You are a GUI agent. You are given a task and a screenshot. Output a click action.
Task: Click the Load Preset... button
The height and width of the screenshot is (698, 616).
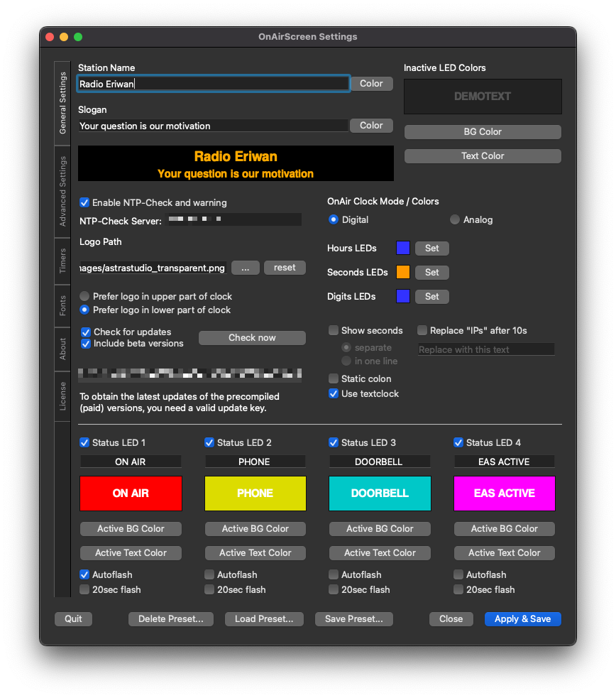pyautogui.click(x=264, y=619)
